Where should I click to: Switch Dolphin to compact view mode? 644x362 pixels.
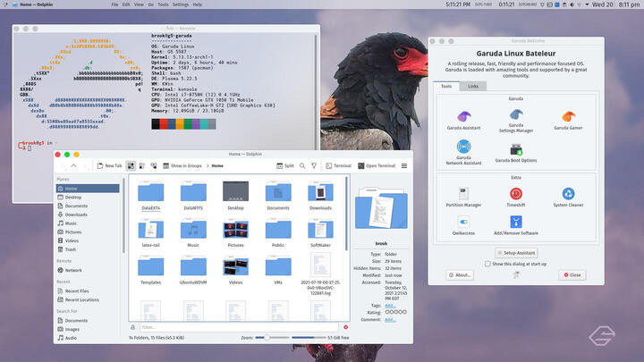[142, 166]
